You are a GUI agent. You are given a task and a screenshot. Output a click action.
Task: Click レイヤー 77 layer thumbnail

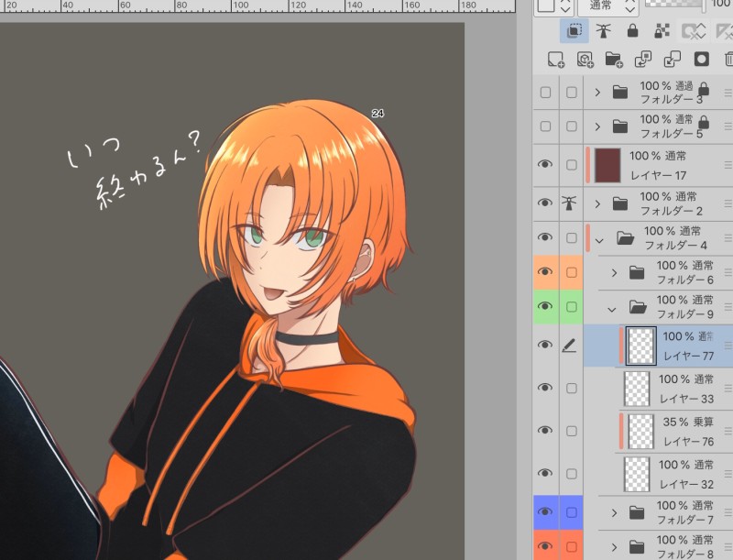(640, 346)
